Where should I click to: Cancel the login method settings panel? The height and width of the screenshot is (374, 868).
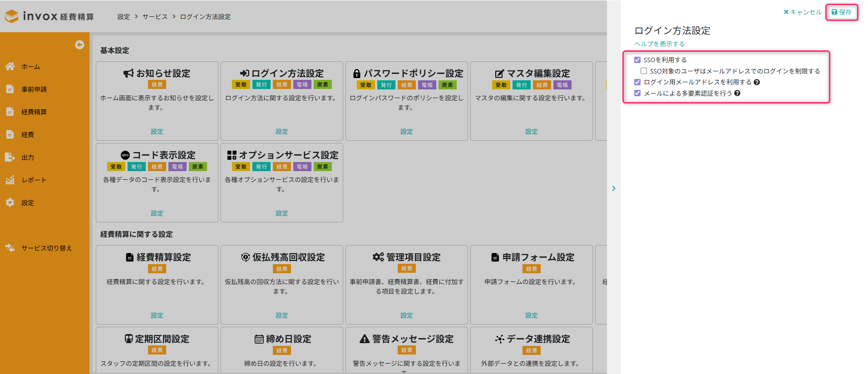pyautogui.click(x=803, y=12)
